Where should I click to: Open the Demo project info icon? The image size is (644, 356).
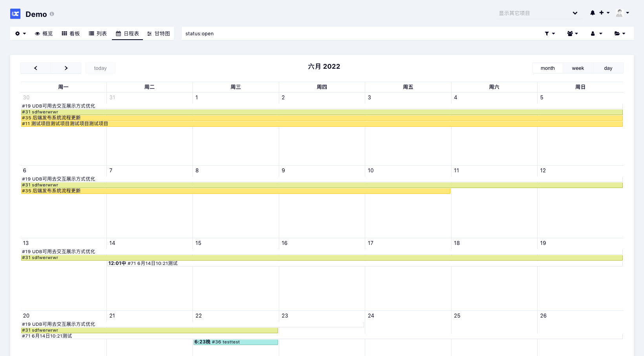[52, 14]
